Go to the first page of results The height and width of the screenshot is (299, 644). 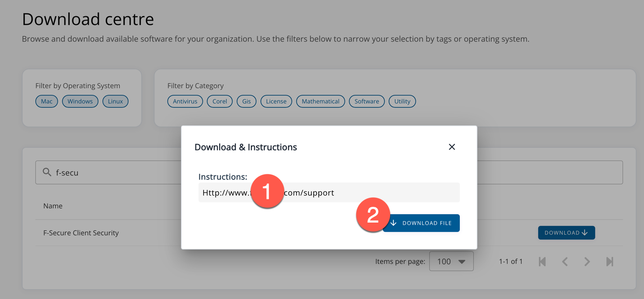tap(542, 262)
